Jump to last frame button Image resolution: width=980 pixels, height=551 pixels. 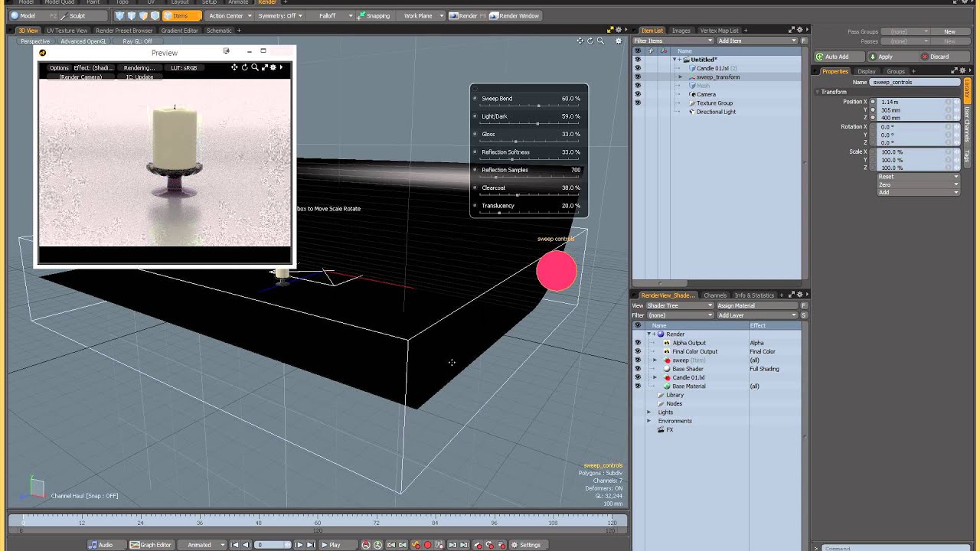point(310,545)
